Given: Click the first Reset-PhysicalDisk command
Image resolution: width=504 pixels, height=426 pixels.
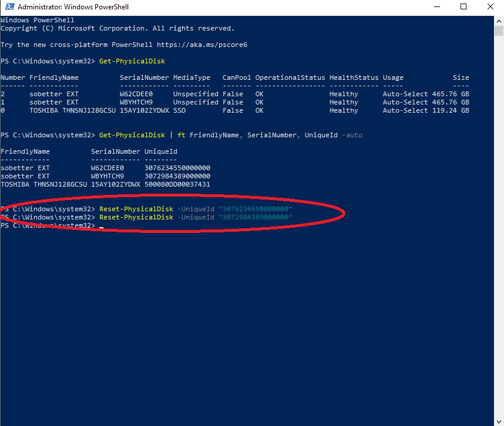Looking at the screenshot, I should (x=136, y=209).
